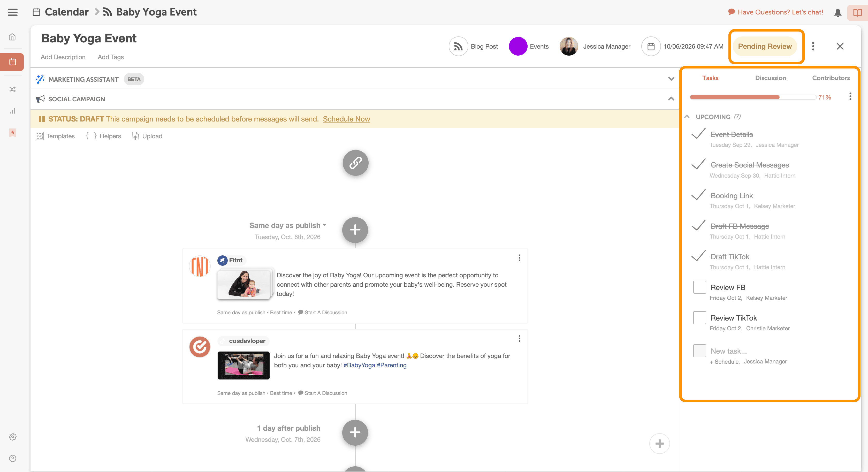Open settings gear in left sidebar

tap(12, 437)
